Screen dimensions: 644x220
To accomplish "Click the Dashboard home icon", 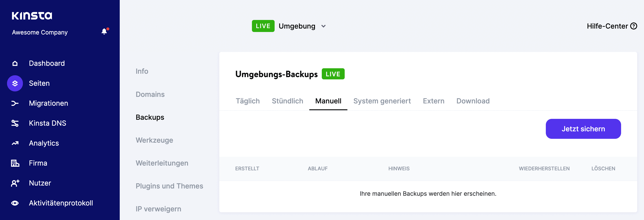I will pyautogui.click(x=15, y=64).
